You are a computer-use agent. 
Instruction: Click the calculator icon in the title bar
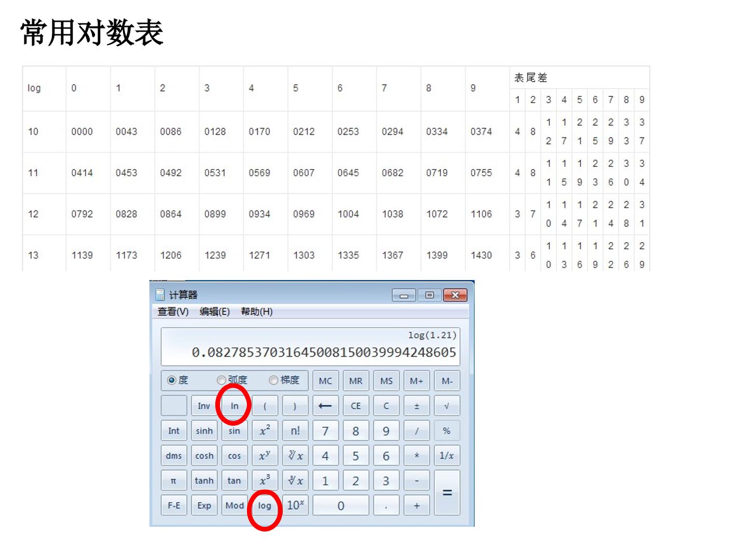tap(160, 295)
